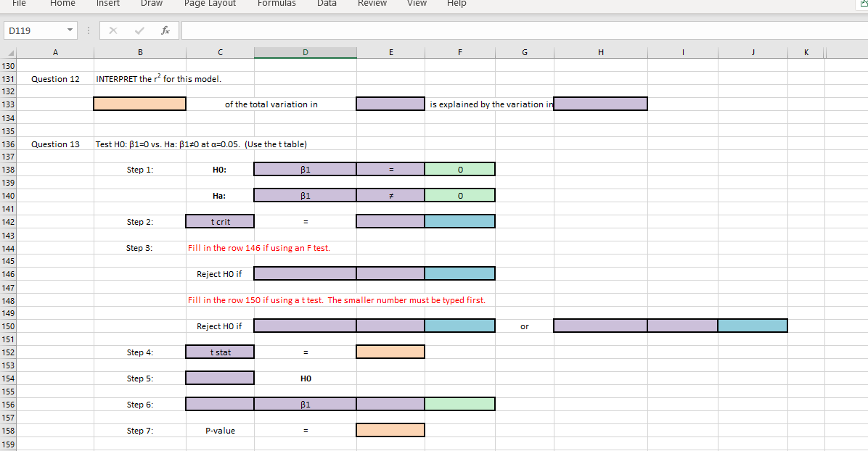Viewport: 868px width, 451px height.
Task: Open the Help ribbon tab
Action: [x=456, y=4]
